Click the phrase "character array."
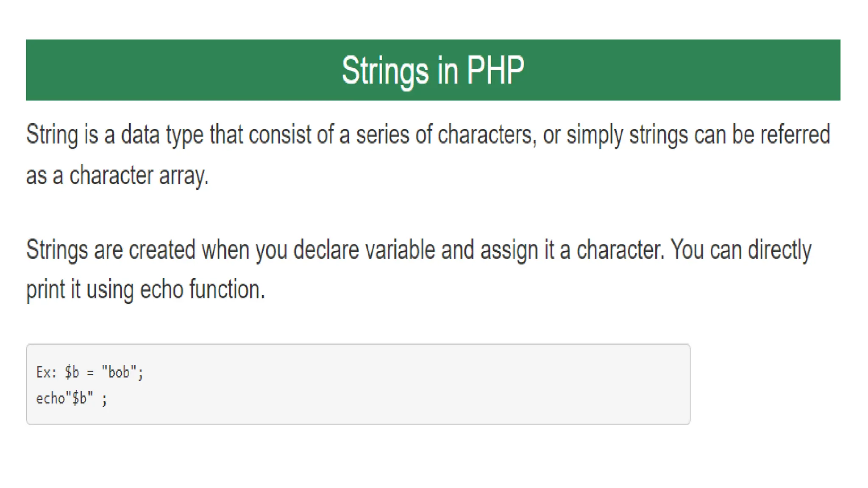The image size is (868, 488). 139,175
